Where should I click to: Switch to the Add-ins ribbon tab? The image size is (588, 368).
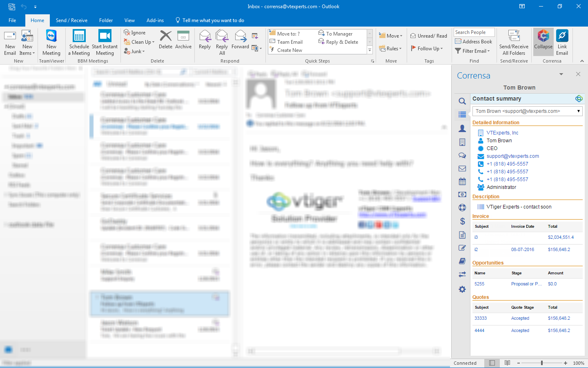[x=155, y=20]
